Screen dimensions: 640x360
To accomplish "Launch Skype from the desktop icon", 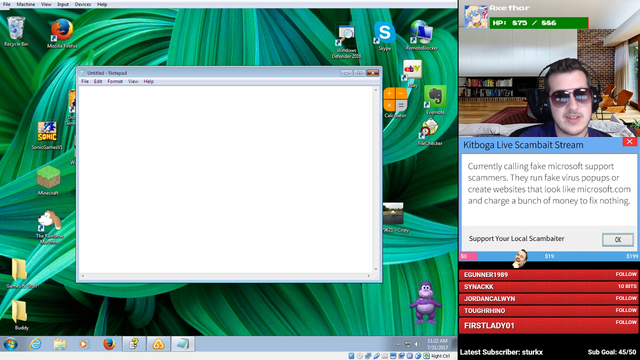I will (x=384, y=36).
